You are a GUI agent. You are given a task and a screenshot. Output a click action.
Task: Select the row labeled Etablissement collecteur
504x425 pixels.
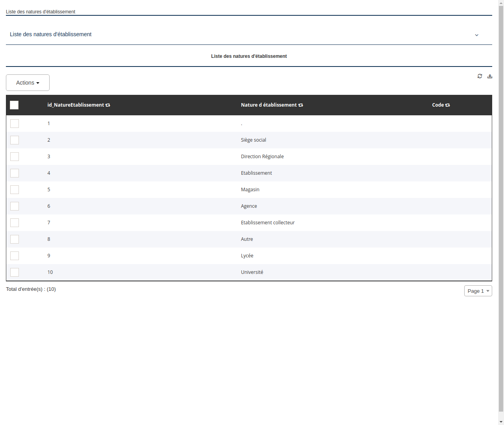pos(268,222)
